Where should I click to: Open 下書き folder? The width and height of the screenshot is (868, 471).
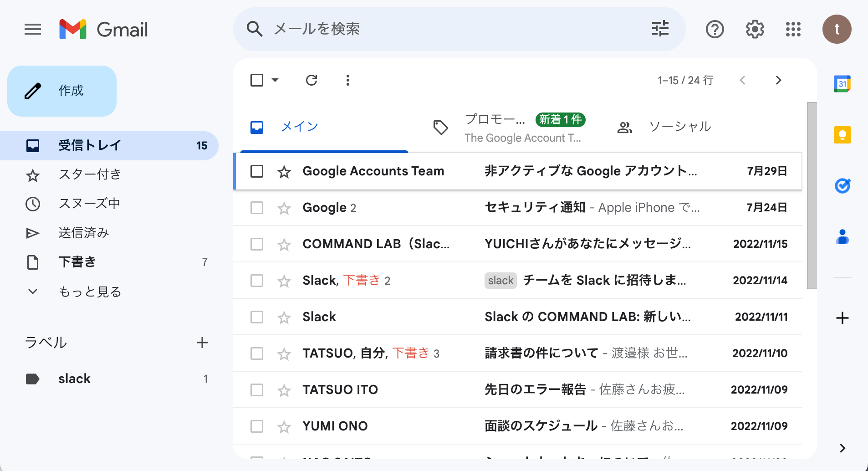109,262
